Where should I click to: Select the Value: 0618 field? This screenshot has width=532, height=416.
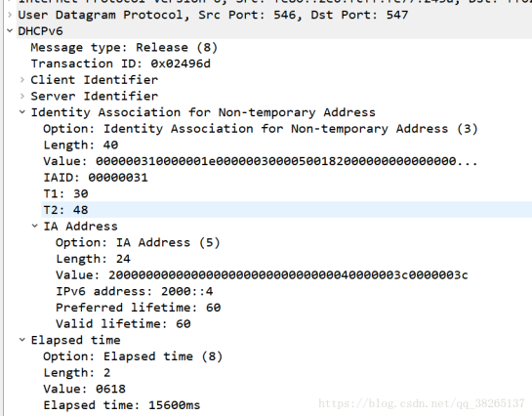[x=85, y=389]
